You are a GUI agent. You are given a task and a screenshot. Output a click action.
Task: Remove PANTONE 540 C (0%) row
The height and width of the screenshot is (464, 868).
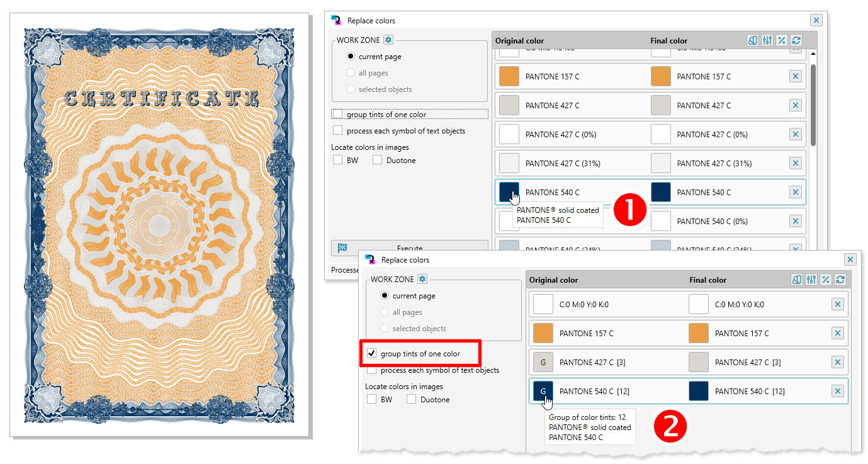[795, 221]
